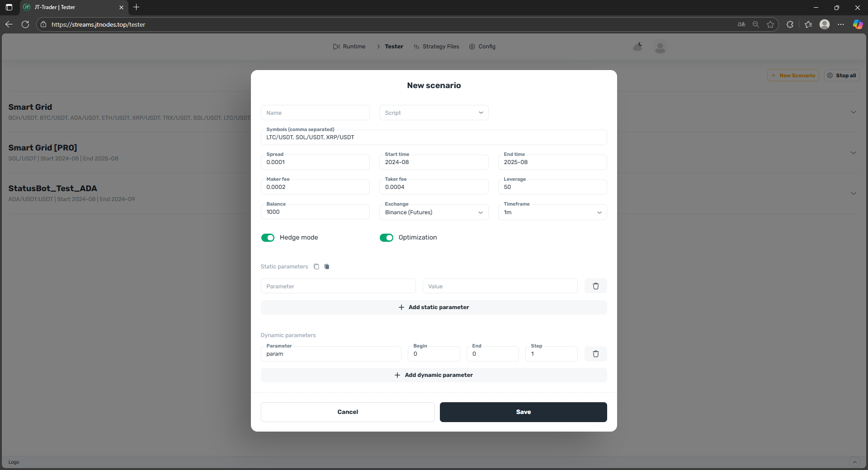Toggle dark mode moon icon
This screenshot has height=470, width=868.
638,47
